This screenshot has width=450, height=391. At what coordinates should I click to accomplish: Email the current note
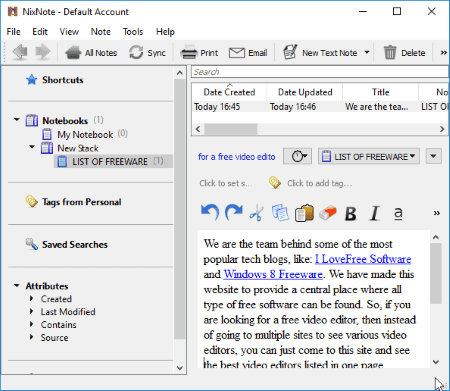click(248, 53)
